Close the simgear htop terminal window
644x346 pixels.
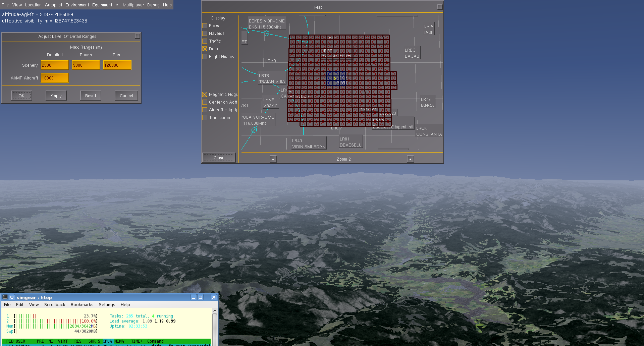[x=214, y=297]
